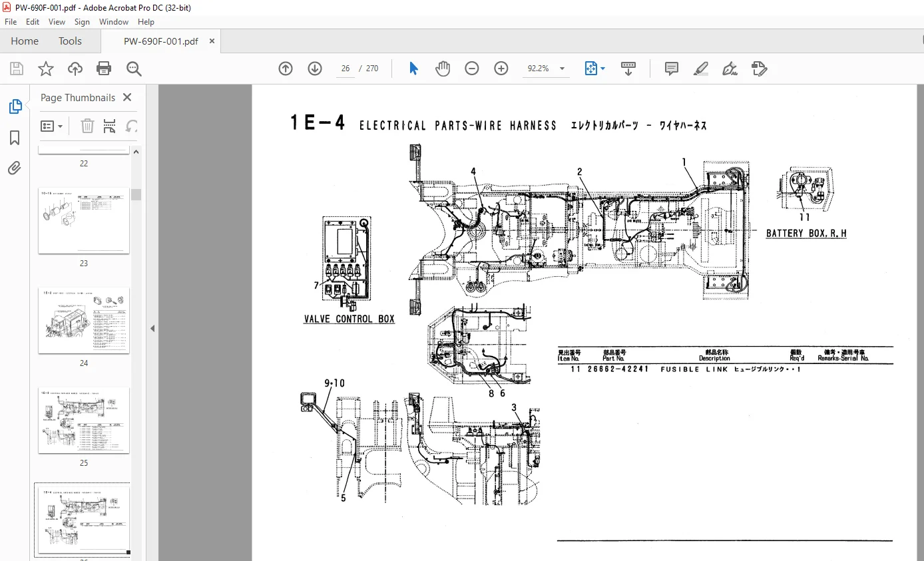The height and width of the screenshot is (561, 924).
Task: Open the thumbnail options dropdown menu
Action: tap(51, 126)
